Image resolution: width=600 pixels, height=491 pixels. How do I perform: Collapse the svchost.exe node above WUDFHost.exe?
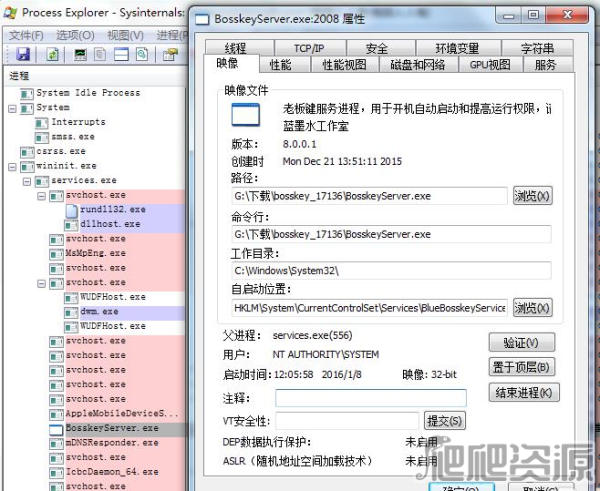pos(41,284)
